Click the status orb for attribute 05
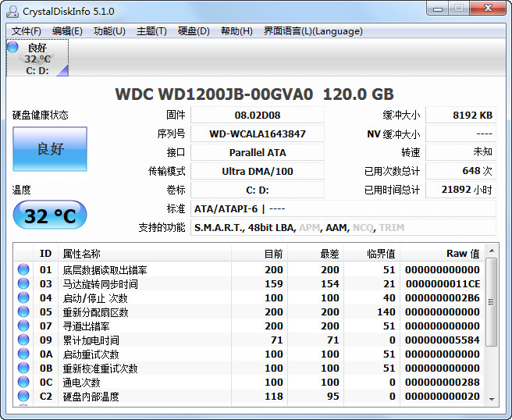This screenshot has width=512, height=420. [23, 311]
